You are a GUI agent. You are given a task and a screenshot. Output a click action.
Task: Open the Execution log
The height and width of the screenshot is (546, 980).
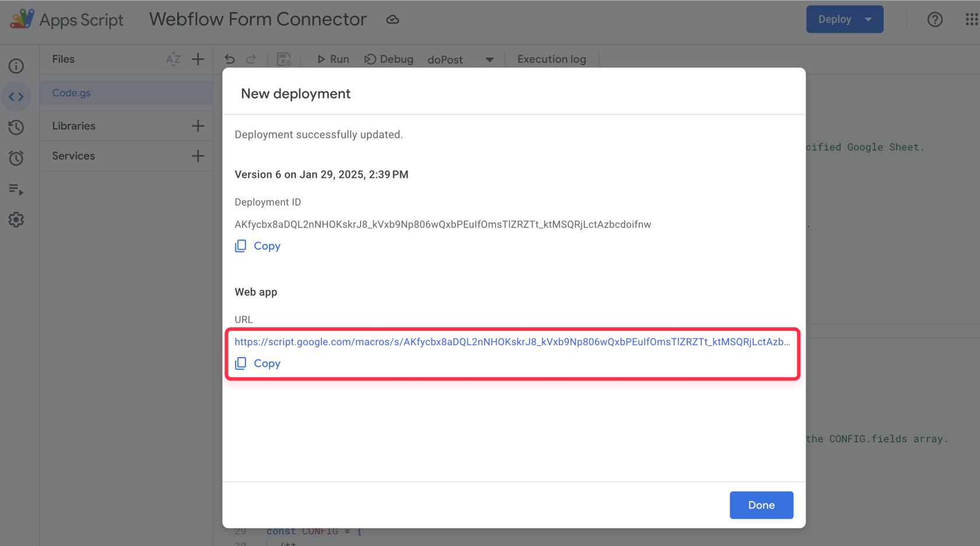[552, 59]
